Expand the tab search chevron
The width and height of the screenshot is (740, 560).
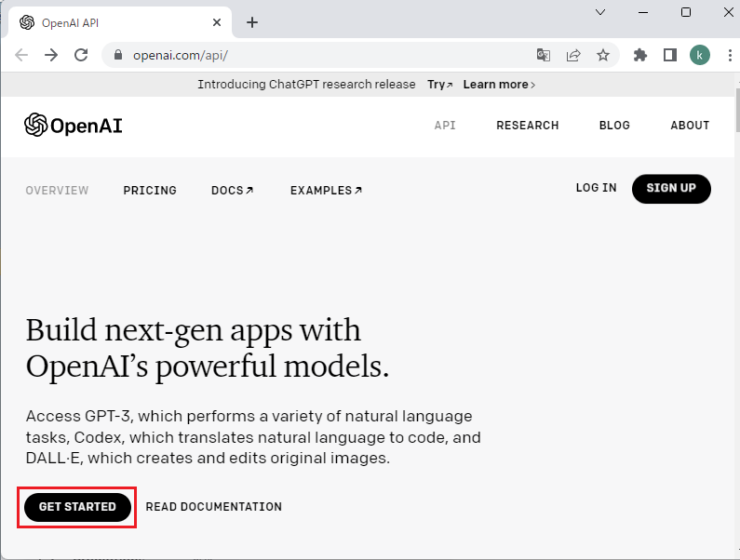point(600,12)
